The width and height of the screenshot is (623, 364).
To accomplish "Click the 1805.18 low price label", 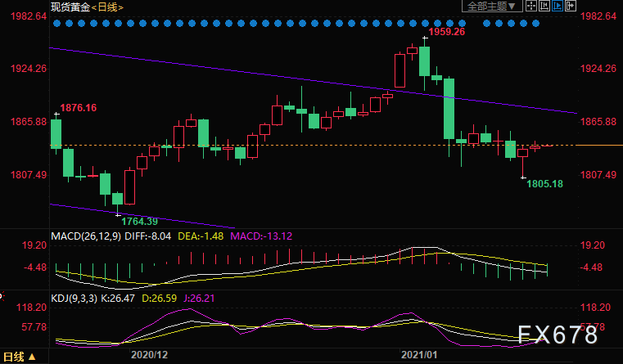I will [544, 184].
